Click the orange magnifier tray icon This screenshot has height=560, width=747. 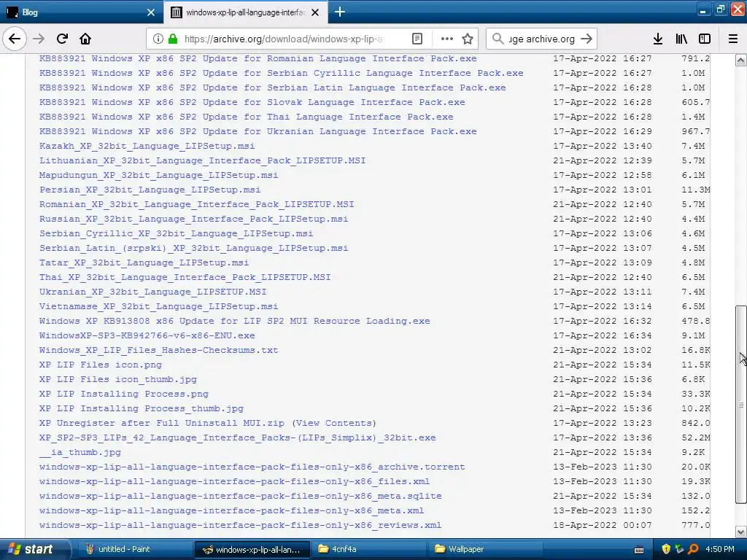[693, 549]
